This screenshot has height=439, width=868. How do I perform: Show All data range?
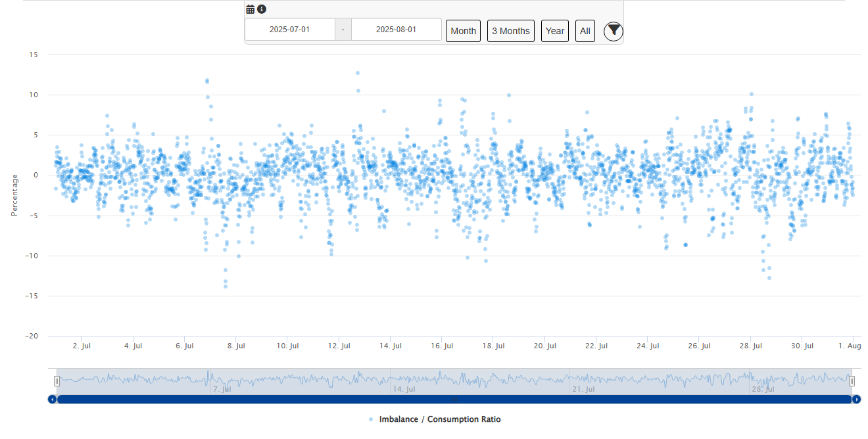point(585,31)
